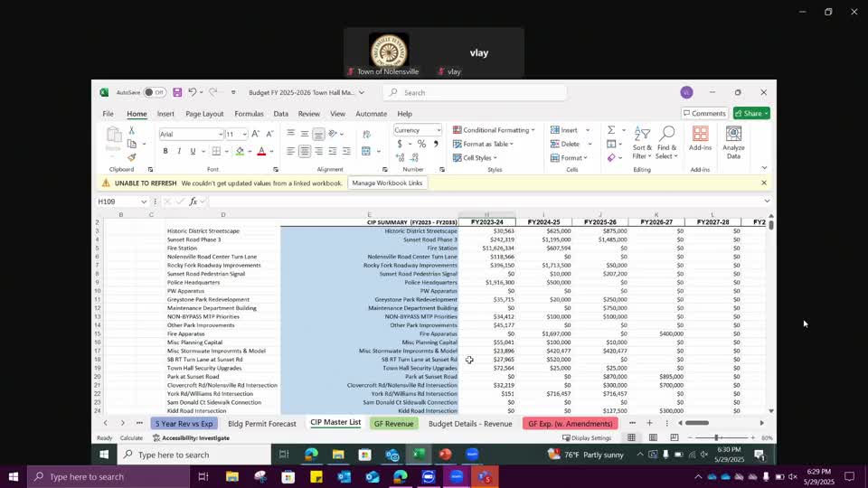Toggle align left
868x488 pixels.
[x=290, y=151]
